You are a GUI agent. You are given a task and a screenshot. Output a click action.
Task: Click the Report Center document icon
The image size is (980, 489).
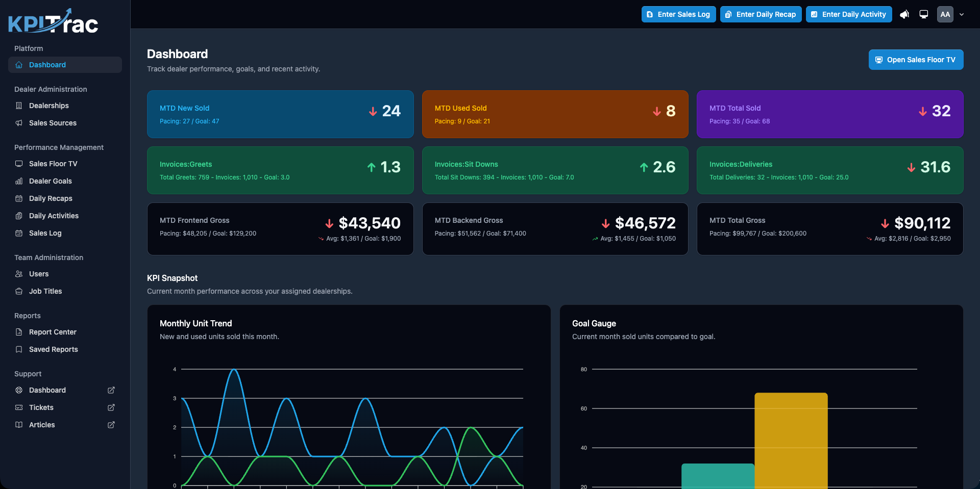pos(19,332)
